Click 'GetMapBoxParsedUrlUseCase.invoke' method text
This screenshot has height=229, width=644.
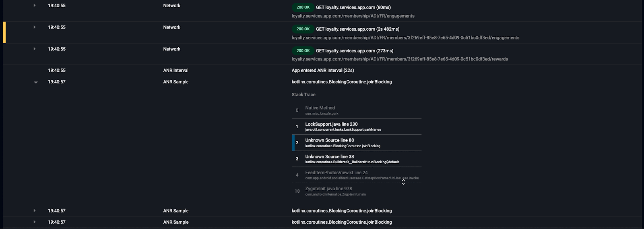pyautogui.click(x=362, y=178)
